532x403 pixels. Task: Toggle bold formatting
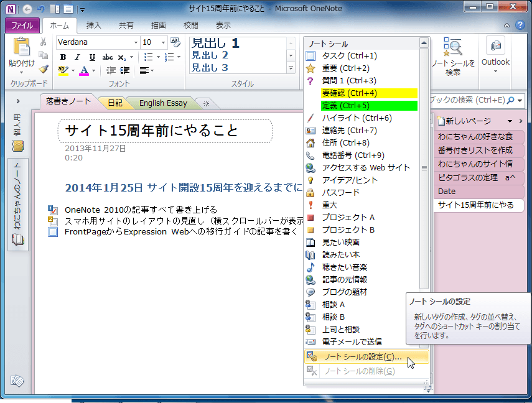coord(63,57)
